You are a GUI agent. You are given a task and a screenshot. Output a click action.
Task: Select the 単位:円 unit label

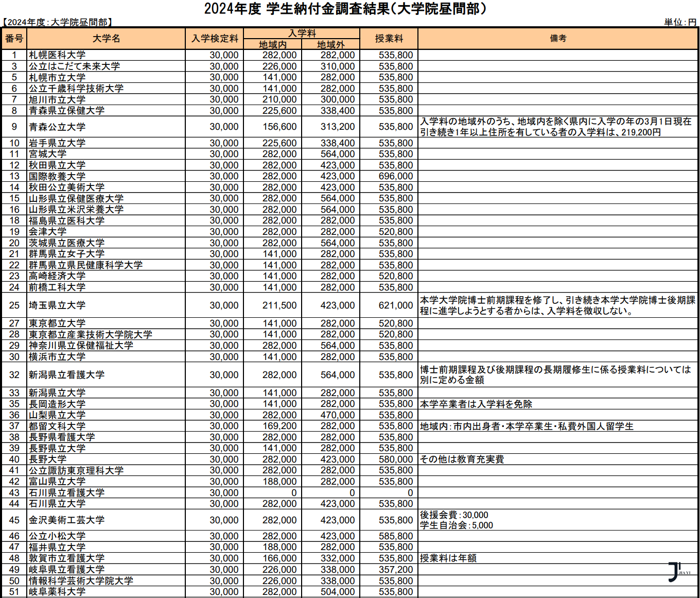pos(680,22)
